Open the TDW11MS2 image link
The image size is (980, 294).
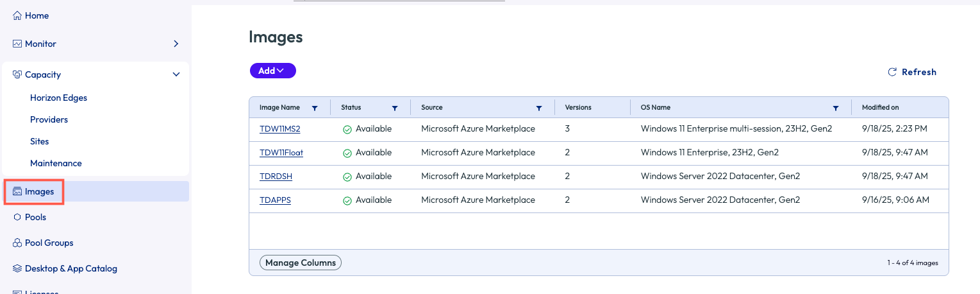(x=279, y=128)
